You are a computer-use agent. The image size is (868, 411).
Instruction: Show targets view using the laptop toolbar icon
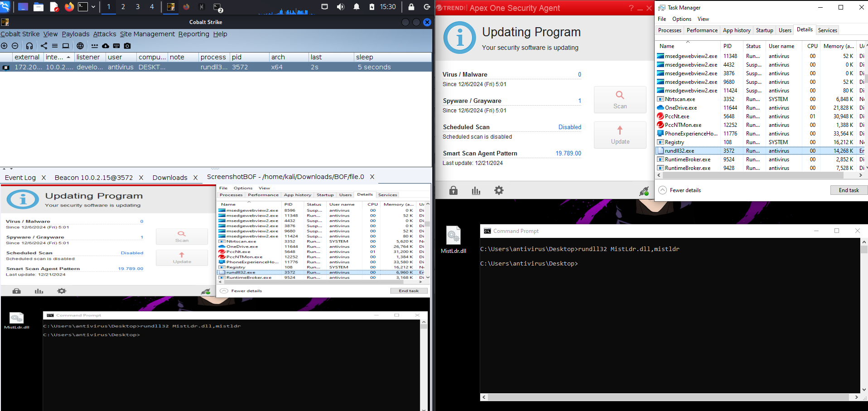(x=66, y=46)
